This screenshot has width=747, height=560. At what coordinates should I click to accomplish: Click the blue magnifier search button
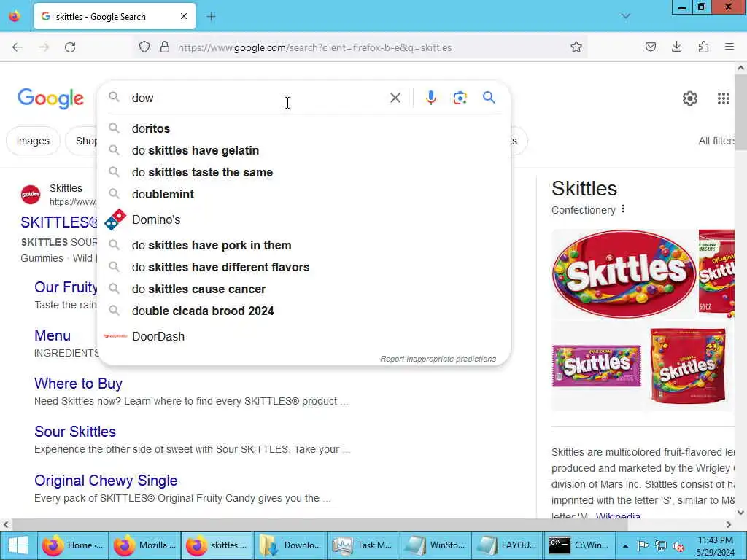(x=489, y=98)
